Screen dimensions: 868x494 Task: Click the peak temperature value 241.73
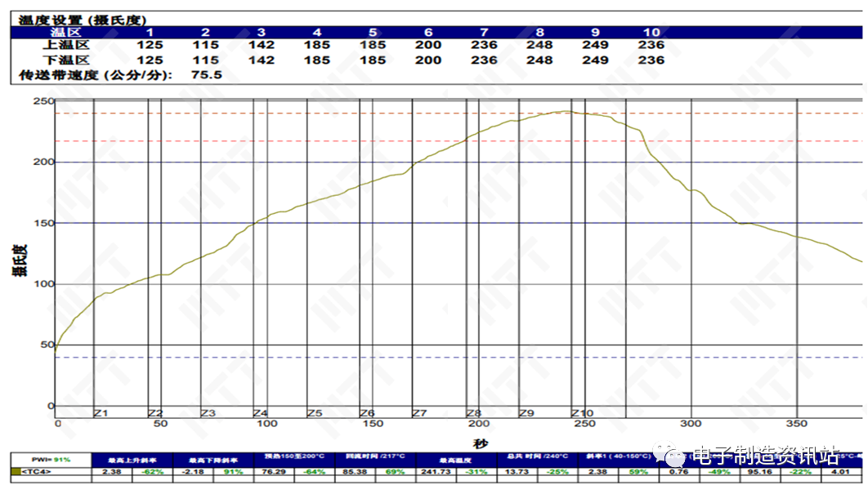435,472
